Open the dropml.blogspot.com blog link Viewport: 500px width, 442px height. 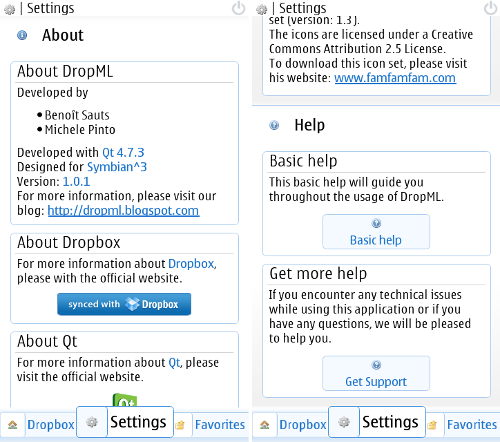[123, 211]
